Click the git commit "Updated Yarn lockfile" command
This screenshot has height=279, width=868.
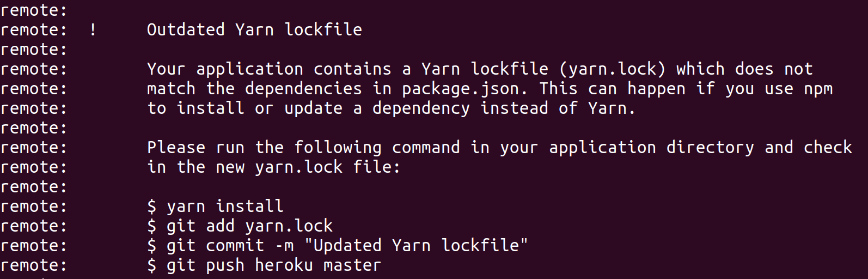point(338,245)
